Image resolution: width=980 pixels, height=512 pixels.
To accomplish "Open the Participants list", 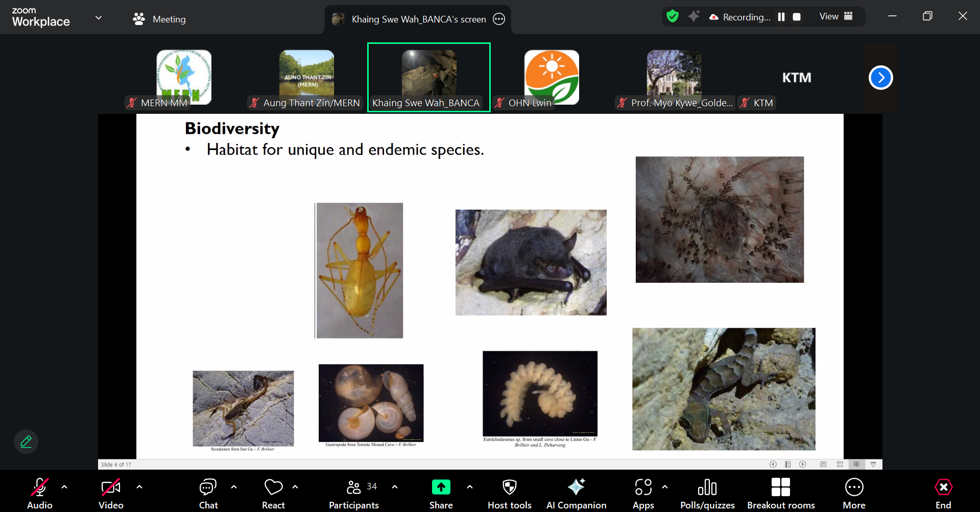I will click(x=354, y=493).
